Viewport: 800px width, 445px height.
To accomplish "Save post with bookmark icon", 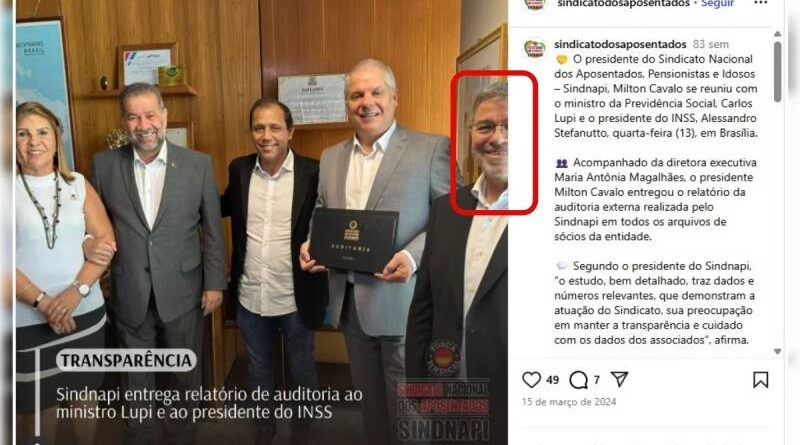I will 760,380.
